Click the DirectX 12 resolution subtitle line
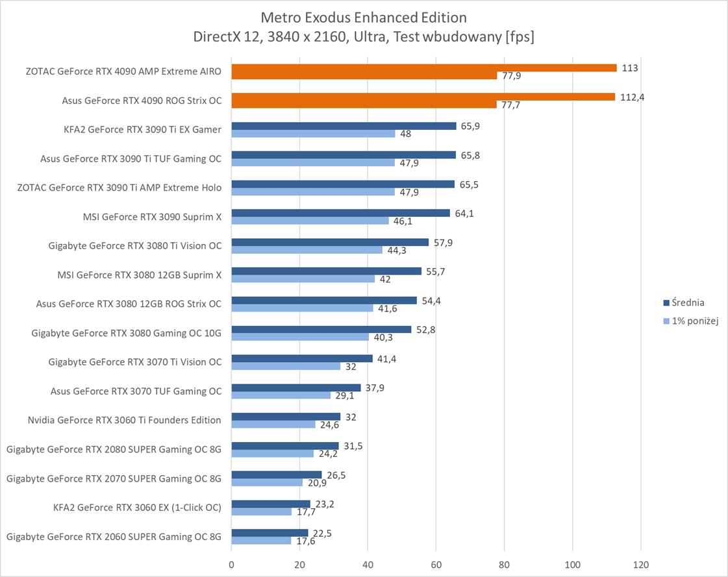728x577 pixels. click(x=364, y=37)
